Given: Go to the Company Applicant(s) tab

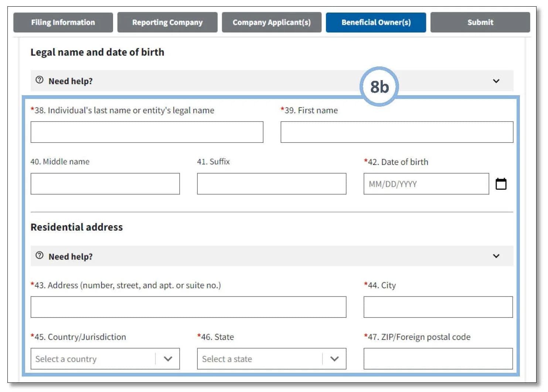Looking at the screenshot, I should (272, 23).
